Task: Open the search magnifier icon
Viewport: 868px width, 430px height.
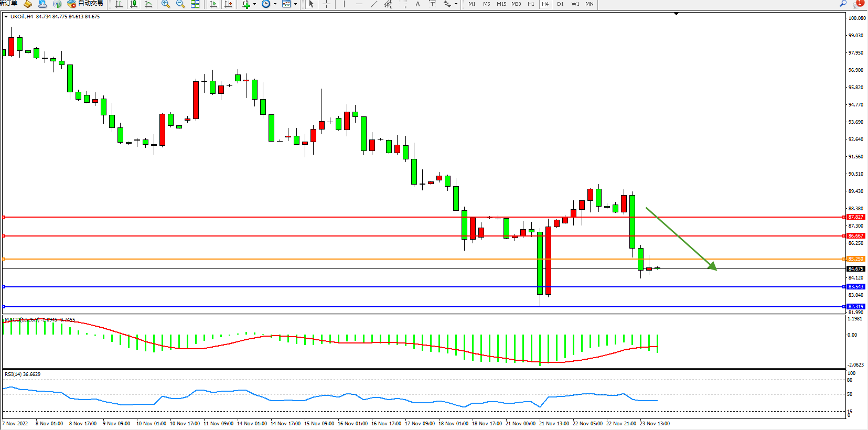Action: click(x=843, y=4)
